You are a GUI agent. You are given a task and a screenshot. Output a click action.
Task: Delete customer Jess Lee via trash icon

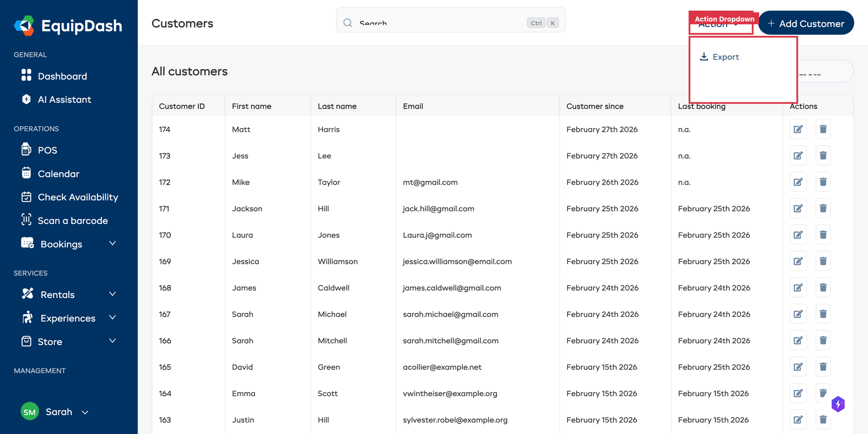point(823,155)
